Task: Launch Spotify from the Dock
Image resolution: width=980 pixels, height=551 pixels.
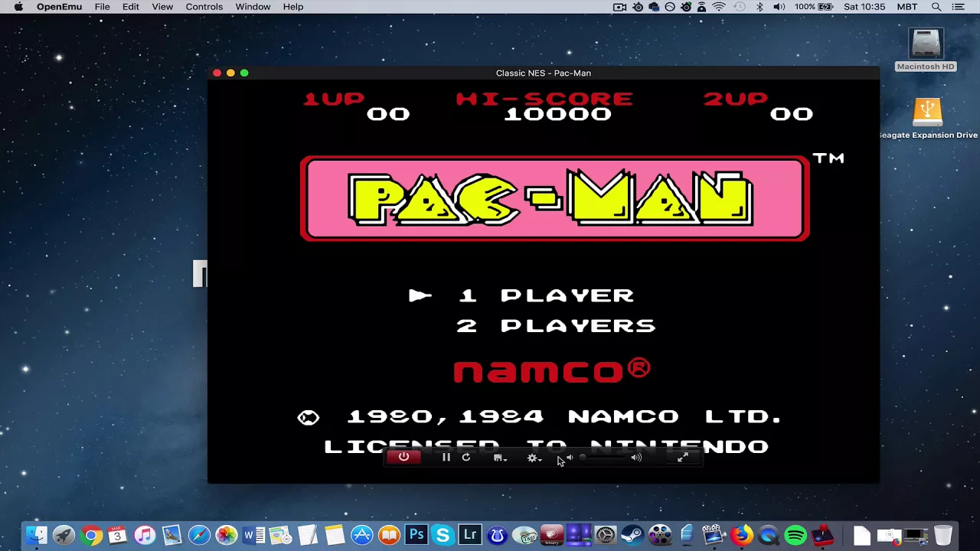Action: click(x=795, y=535)
